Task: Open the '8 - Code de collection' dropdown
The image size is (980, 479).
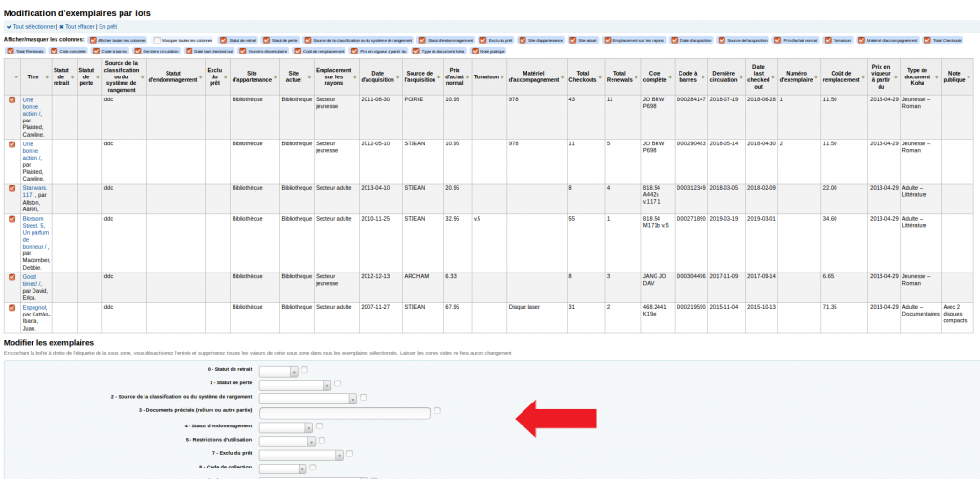Action: (x=282, y=468)
